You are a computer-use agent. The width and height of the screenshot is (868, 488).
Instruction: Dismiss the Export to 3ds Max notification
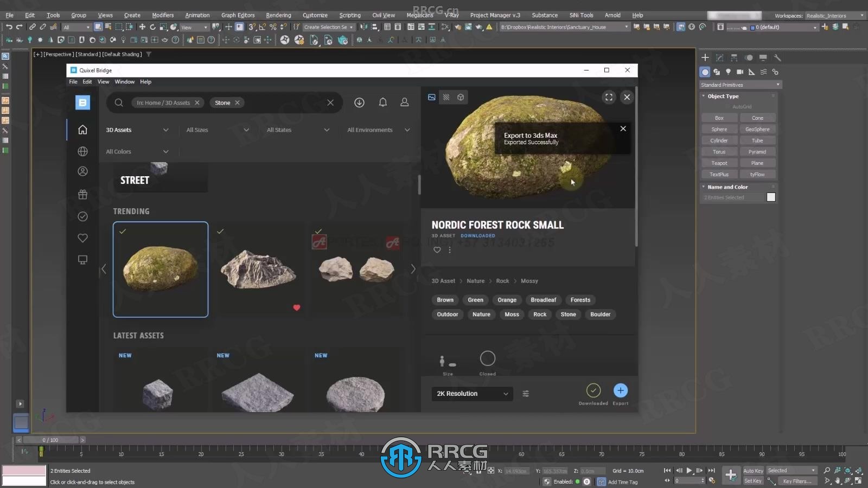pyautogui.click(x=623, y=129)
